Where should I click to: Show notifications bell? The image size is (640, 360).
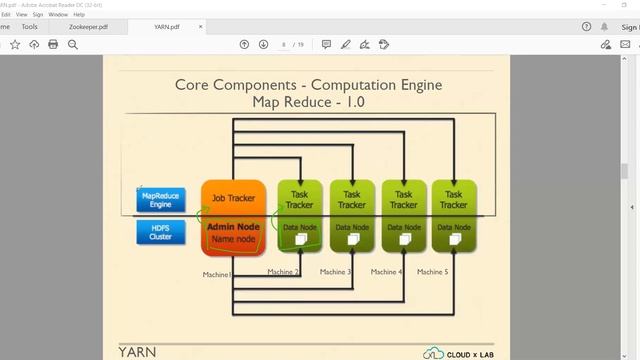604,27
